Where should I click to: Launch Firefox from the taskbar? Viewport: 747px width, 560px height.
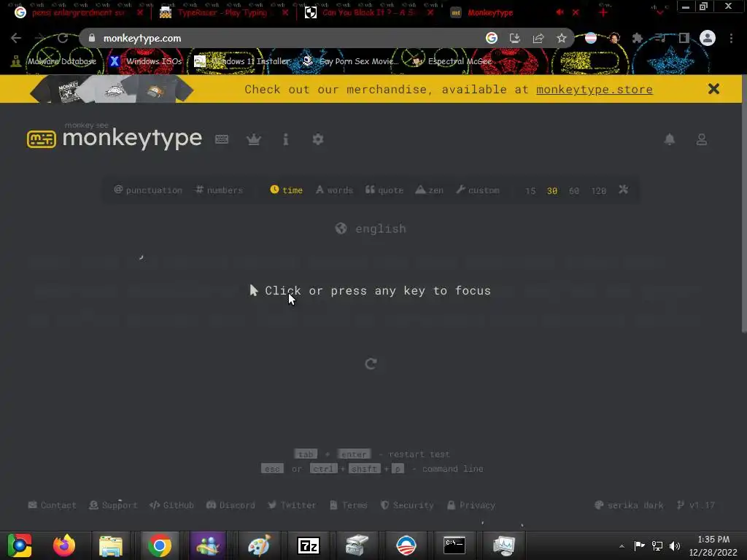[64, 545]
